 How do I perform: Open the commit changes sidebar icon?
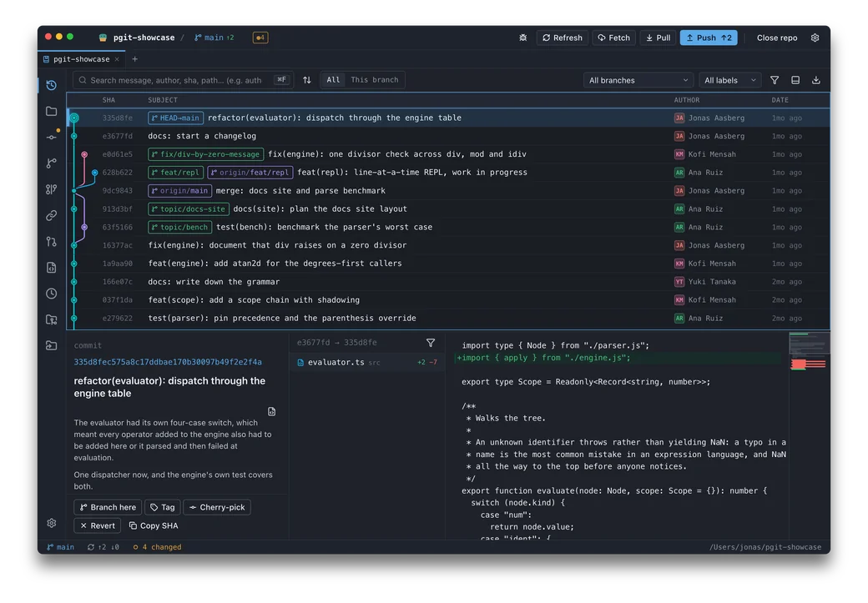52,137
